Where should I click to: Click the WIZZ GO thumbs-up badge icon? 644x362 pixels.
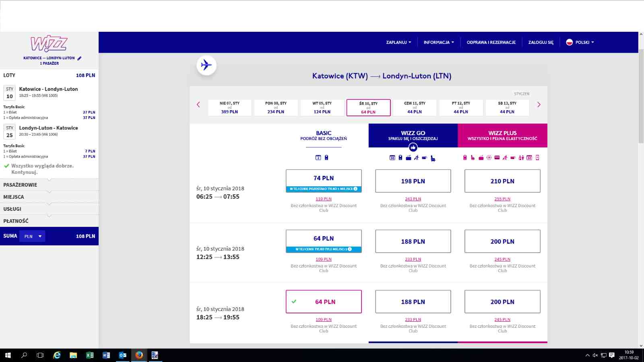(413, 148)
